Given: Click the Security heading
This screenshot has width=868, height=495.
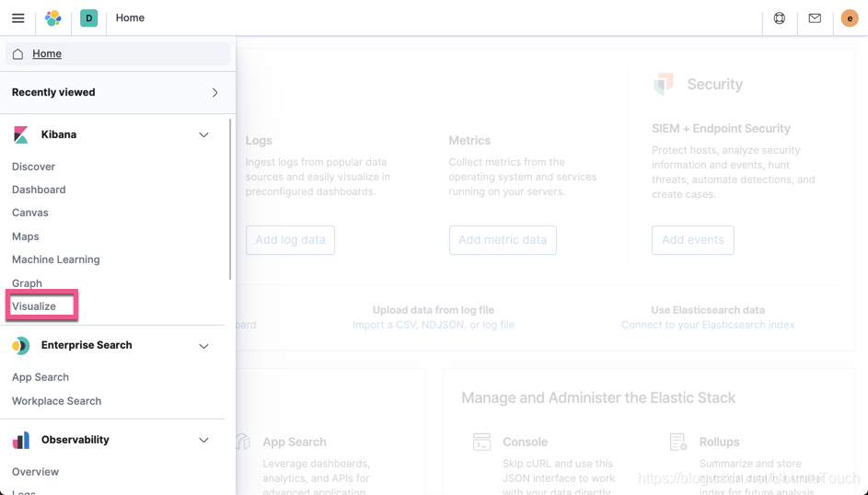Looking at the screenshot, I should [714, 84].
